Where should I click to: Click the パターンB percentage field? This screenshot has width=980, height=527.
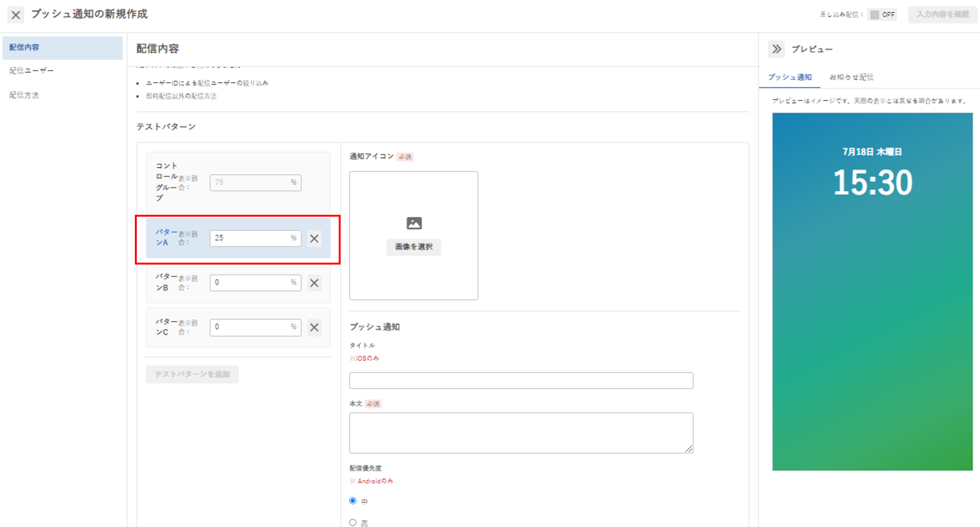click(x=256, y=283)
